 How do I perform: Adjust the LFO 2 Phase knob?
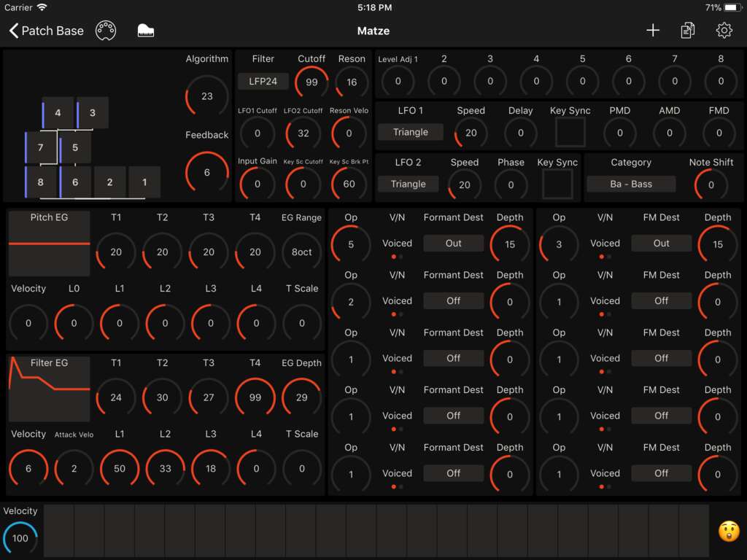[511, 184]
